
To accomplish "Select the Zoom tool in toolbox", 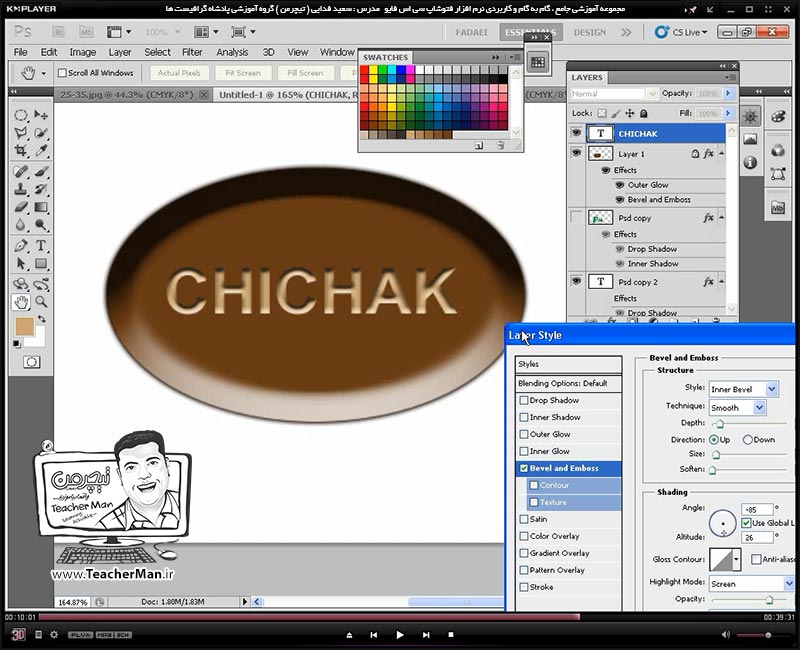I will pyautogui.click(x=41, y=302).
